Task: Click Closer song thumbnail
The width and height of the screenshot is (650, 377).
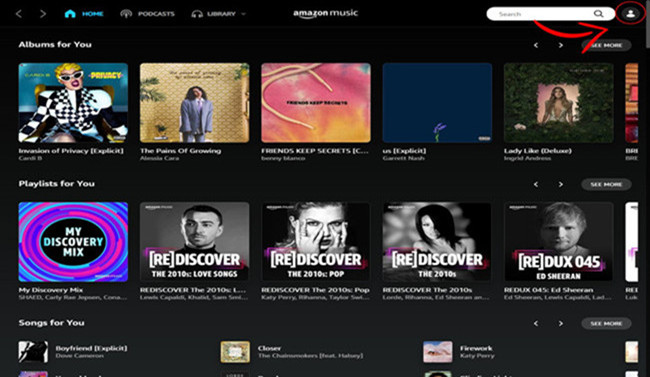Action: 235,352
